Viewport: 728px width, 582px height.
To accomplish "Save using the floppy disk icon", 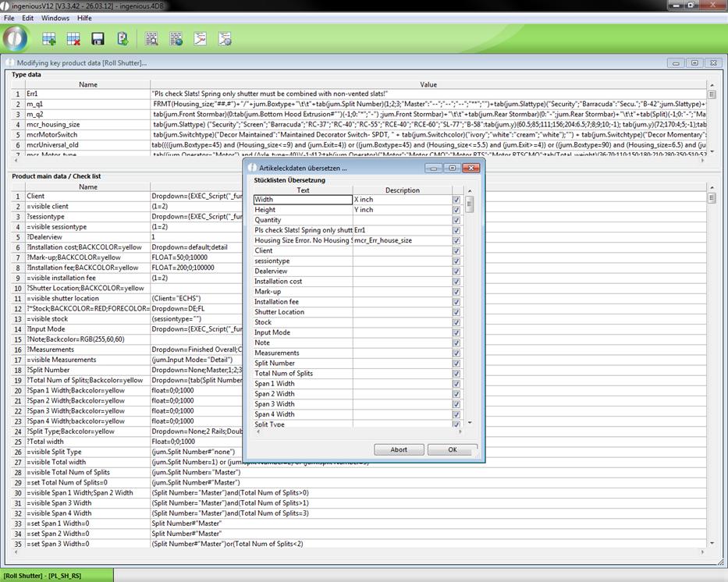I will 98,38.
